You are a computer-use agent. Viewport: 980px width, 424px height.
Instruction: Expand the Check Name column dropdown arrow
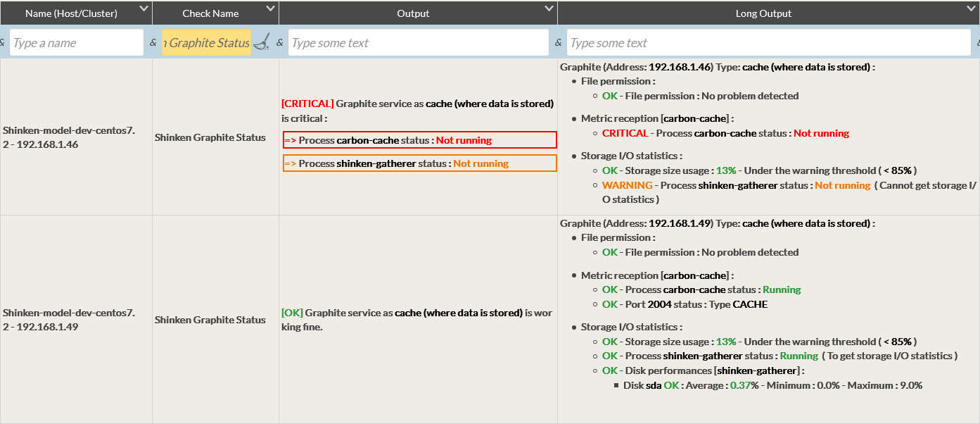pyautogui.click(x=270, y=8)
